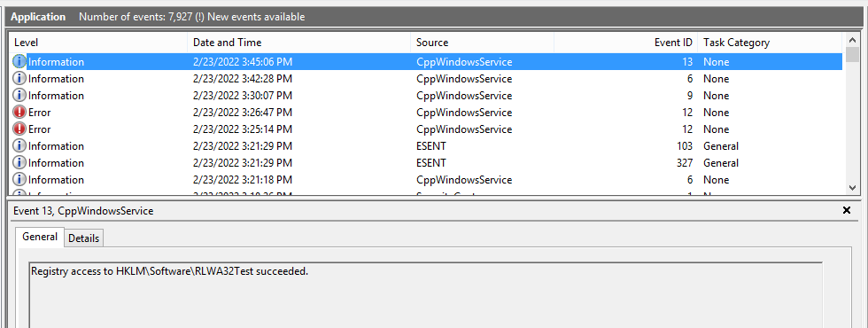868x328 pixels.
Task: Select the ESENT event 327 row
Action: tap(426, 163)
